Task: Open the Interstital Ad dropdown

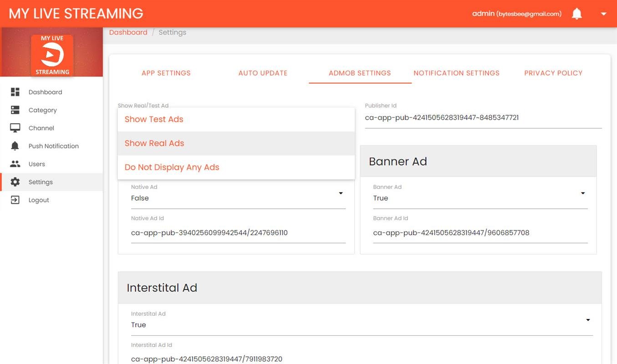Action: [x=587, y=319]
